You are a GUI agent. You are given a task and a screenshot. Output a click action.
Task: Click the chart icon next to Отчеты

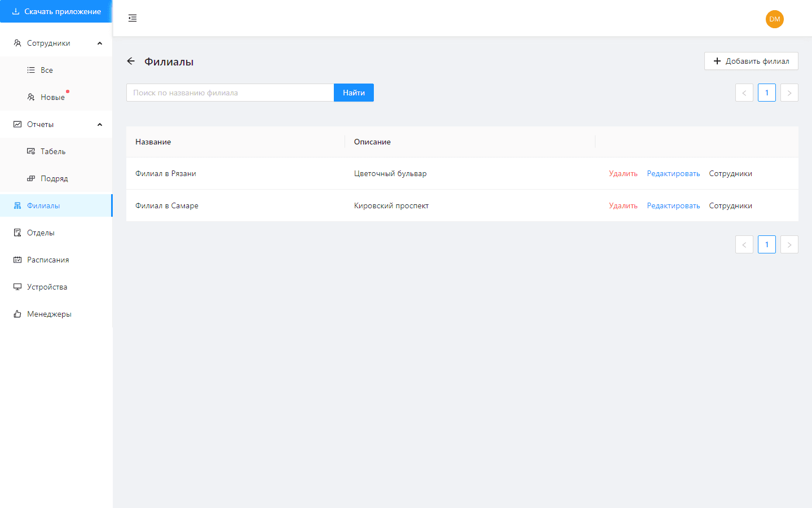tap(17, 124)
